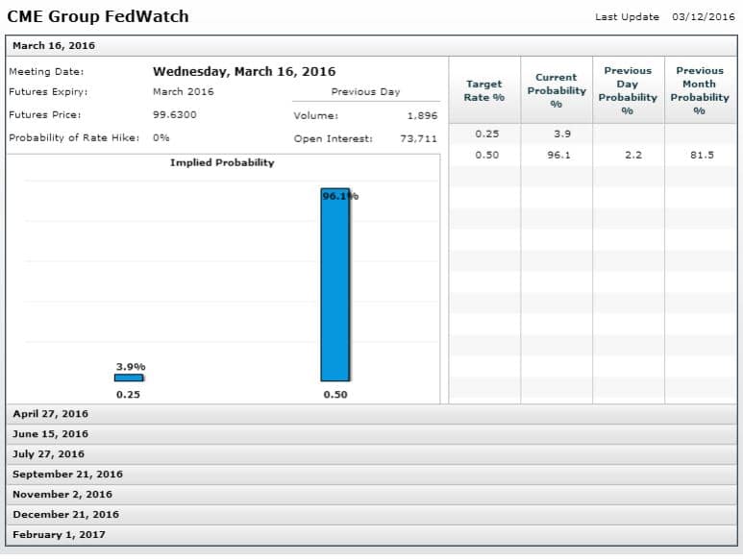The width and height of the screenshot is (743, 560).
Task: Click the Open Interest value 73,711
Action: [x=418, y=138]
